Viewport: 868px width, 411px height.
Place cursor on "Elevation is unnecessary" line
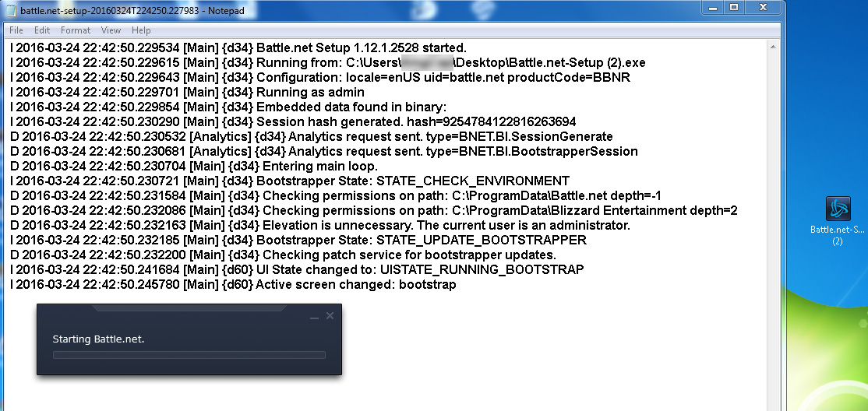(444, 225)
